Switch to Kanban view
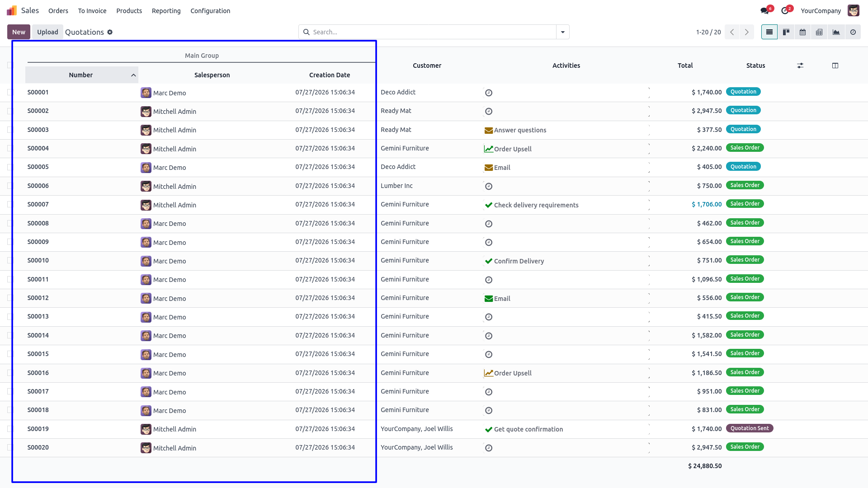The width and height of the screenshot is (868, 488). tap(786, 32)
